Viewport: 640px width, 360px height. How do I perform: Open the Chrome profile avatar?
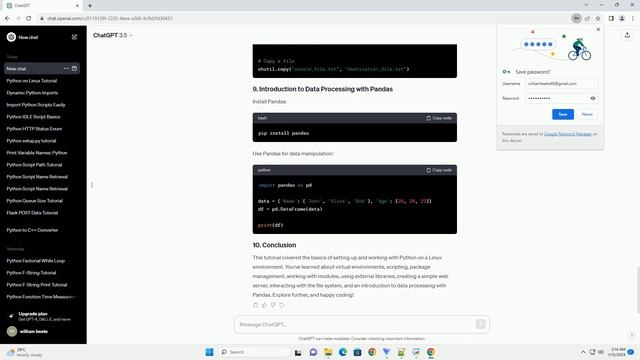[622, 18]
